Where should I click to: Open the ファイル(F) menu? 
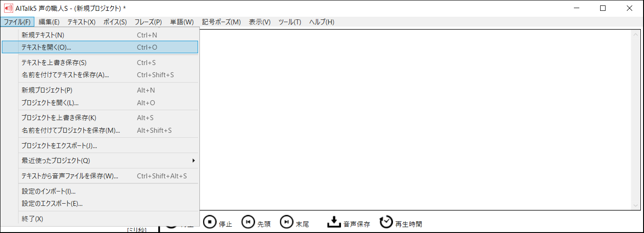17,22
